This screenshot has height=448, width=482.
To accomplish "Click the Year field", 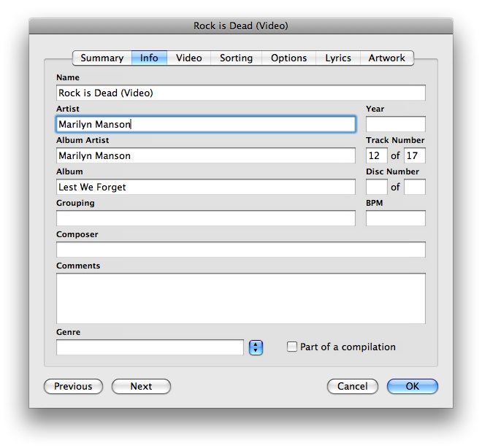I will 396,124.
